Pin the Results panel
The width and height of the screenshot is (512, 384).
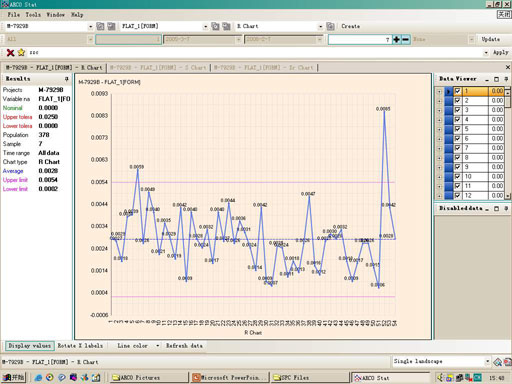coord(67,79)
